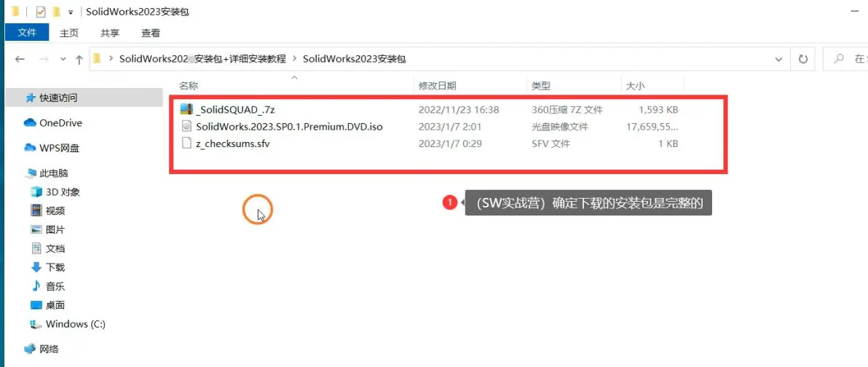Open WPS网盘 in the sidebar
868x367 pixels.
click(52, 148)
